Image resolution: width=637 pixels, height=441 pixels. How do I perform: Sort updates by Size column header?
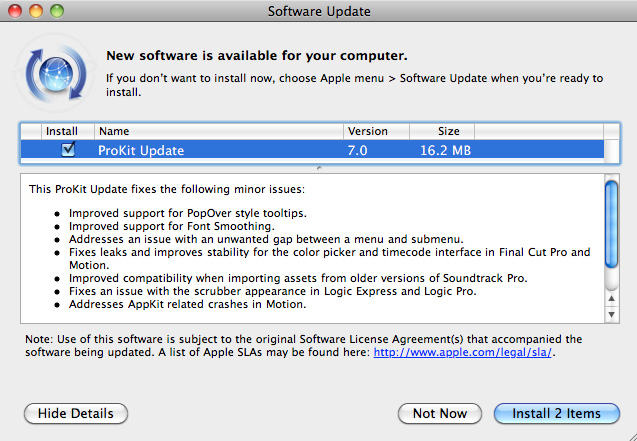coord(442,131)
